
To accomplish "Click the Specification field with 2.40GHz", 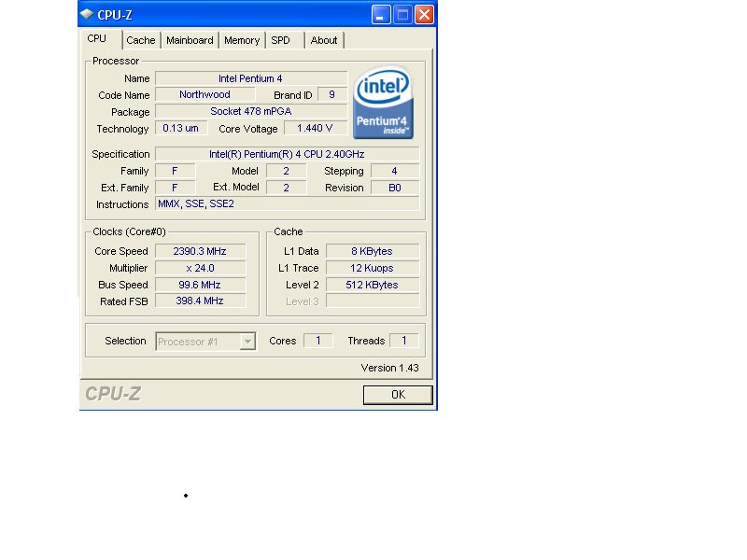I will (288, 154).
